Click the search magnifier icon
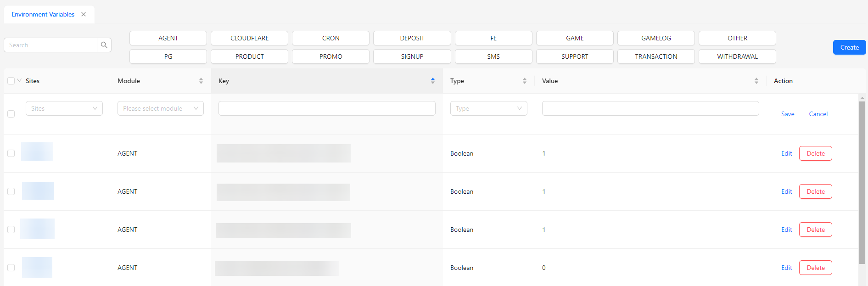This screenshot has height=286, width=868. (x=104, y=45)
